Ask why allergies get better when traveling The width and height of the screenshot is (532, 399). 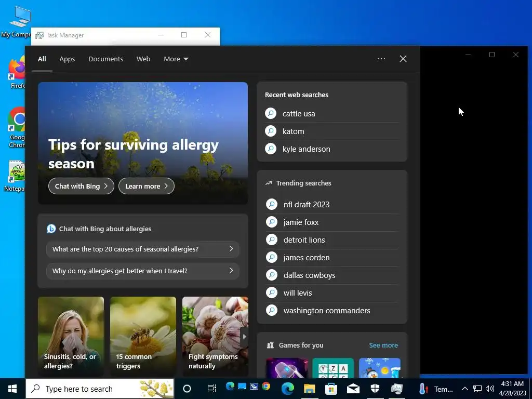142,271
